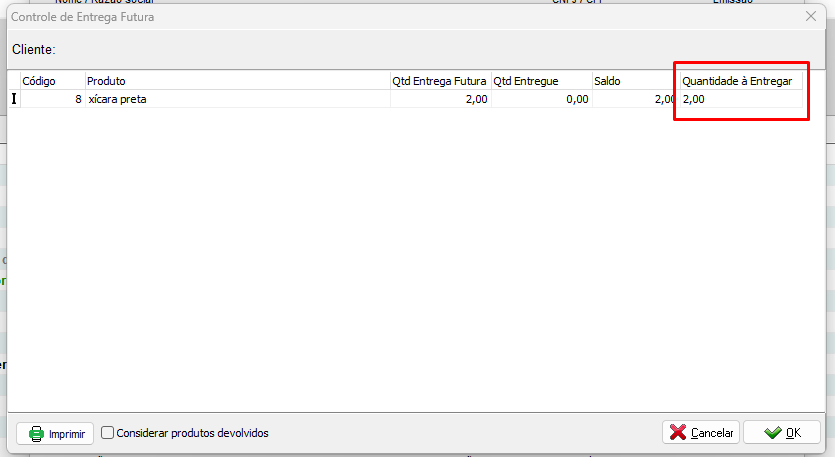This screenshot has width=835, height=457.
Task: Confirm with the OK button
Action: [781, 433]
